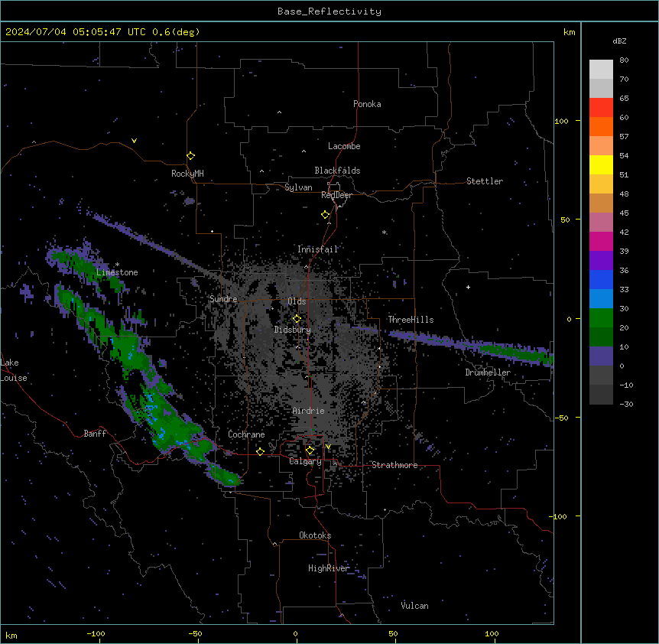Select the orange 57-60 dBZ legend swatch
The width and height of the screenshot is (659, 644).
601,126
